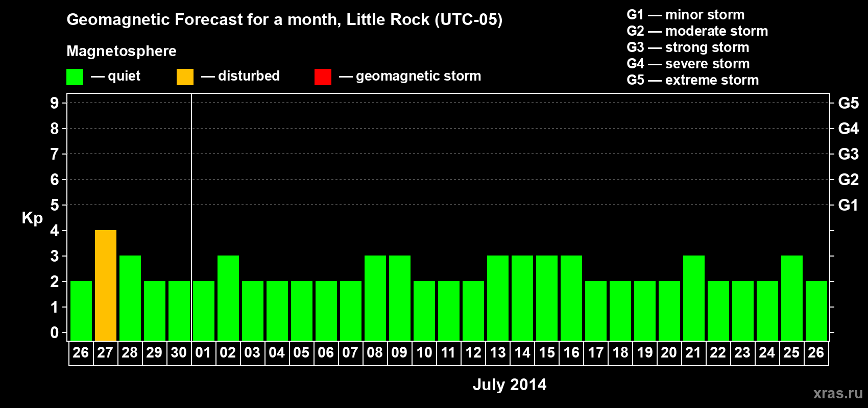Click the orange disturbed legend swatch

(185, 77)
